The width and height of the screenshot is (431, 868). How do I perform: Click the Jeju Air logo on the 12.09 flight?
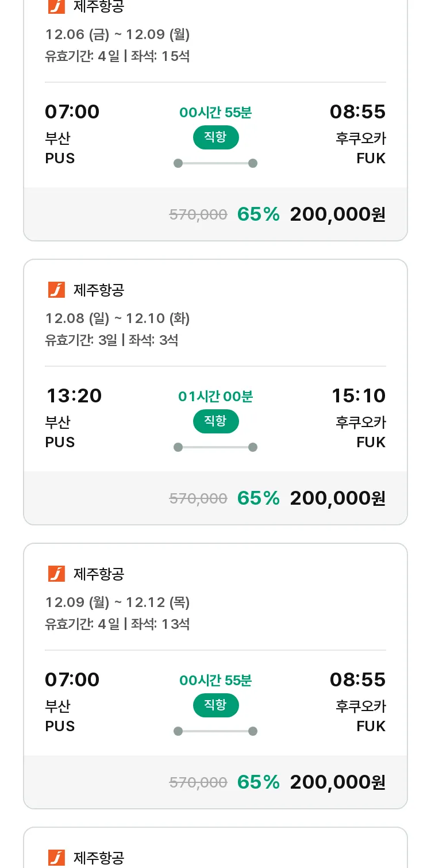click(56, 574)
